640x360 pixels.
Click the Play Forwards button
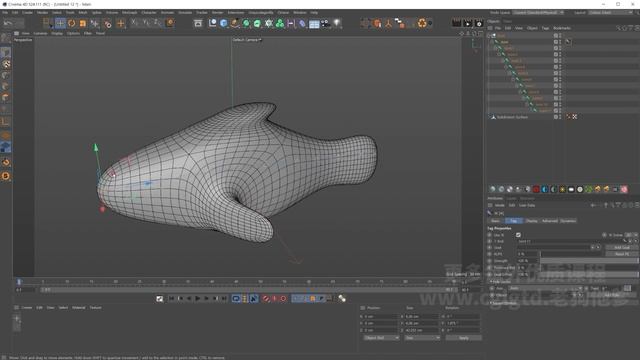click(198, 299)
